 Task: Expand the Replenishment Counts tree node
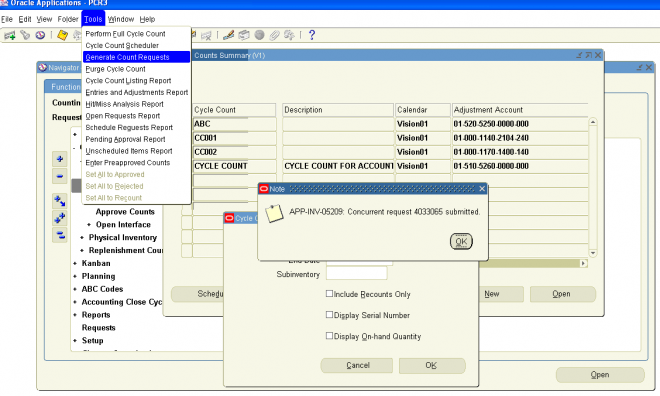click(x=82, y=250)
